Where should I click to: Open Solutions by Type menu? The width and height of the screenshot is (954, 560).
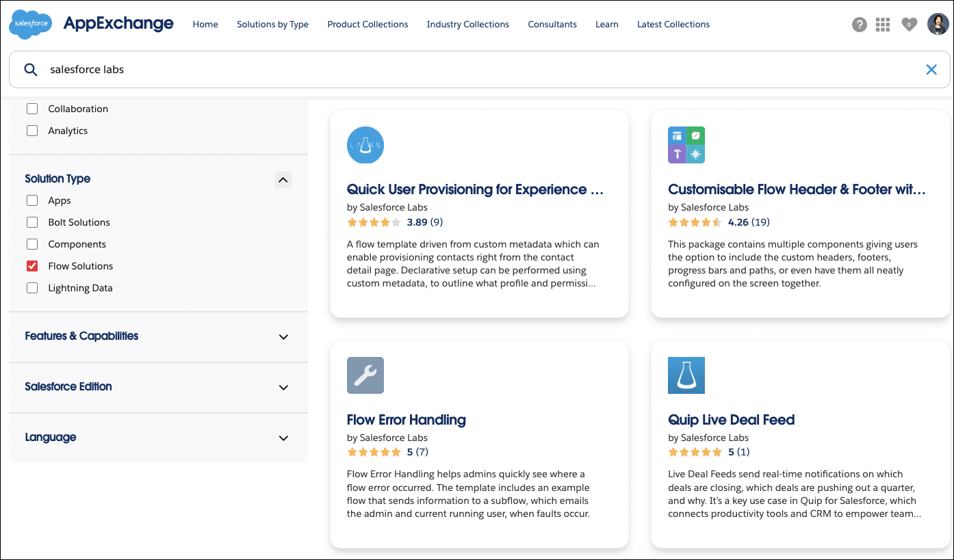pyautogui.click(x=272, y=24)
